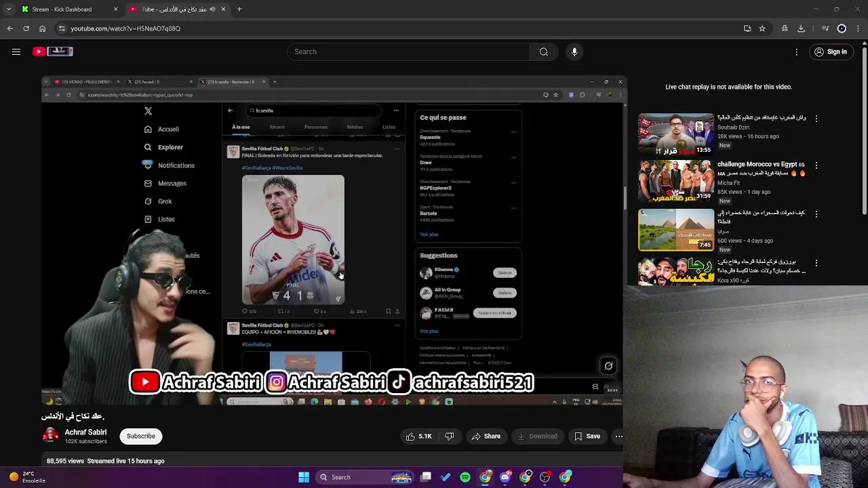Install YouTube app from address bar icon
868x488 pixels.
click(747, 28)
